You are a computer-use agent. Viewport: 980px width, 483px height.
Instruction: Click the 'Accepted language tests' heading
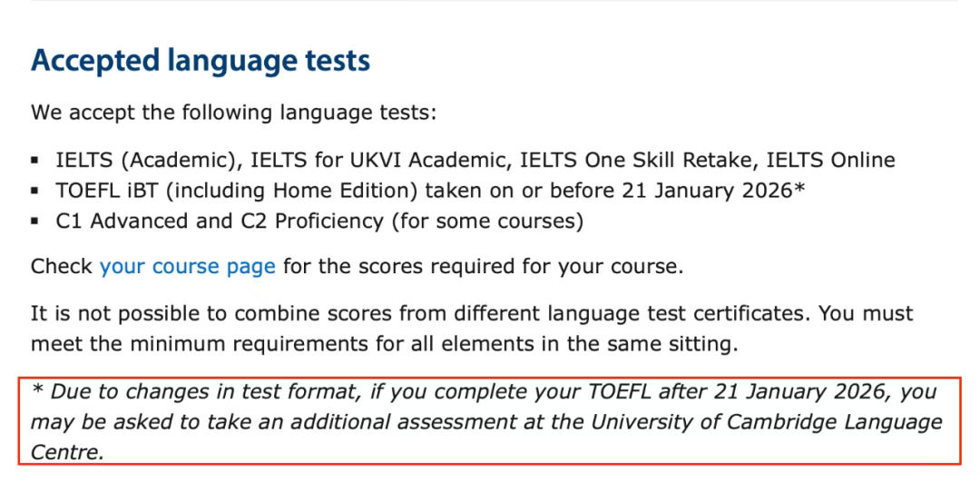pyautogui.click(x=201, y=61)
